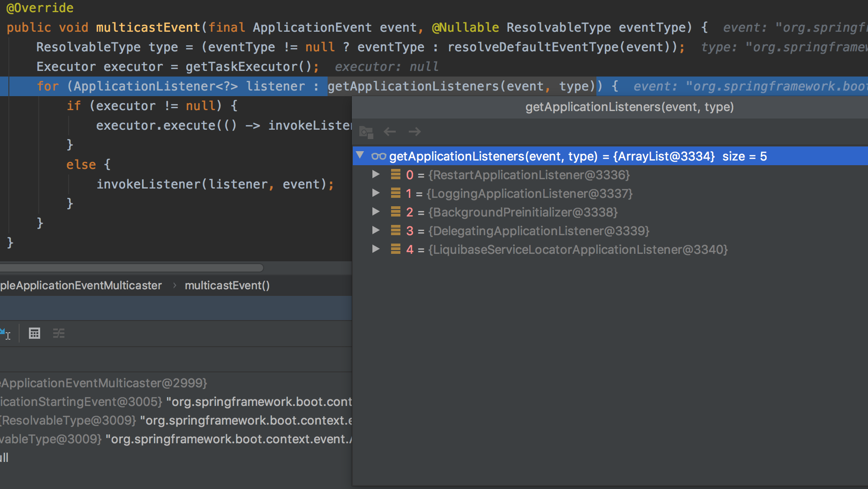Collapse the ArrayList@3334 result node
The width and height of the screenshot is (868, 489).
pyautogui.click(x=360, y=155)
